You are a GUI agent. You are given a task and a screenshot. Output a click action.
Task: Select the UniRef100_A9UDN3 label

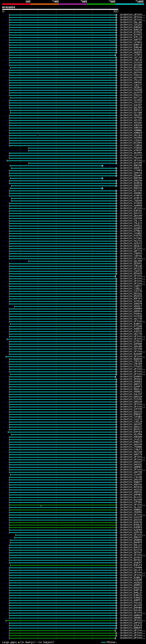tap(131, 193)
